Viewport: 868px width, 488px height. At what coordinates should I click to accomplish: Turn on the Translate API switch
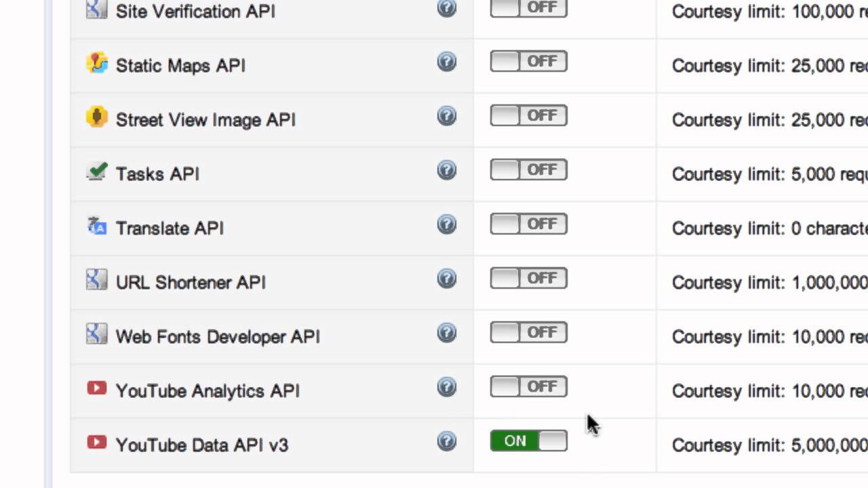coord(528,224)
